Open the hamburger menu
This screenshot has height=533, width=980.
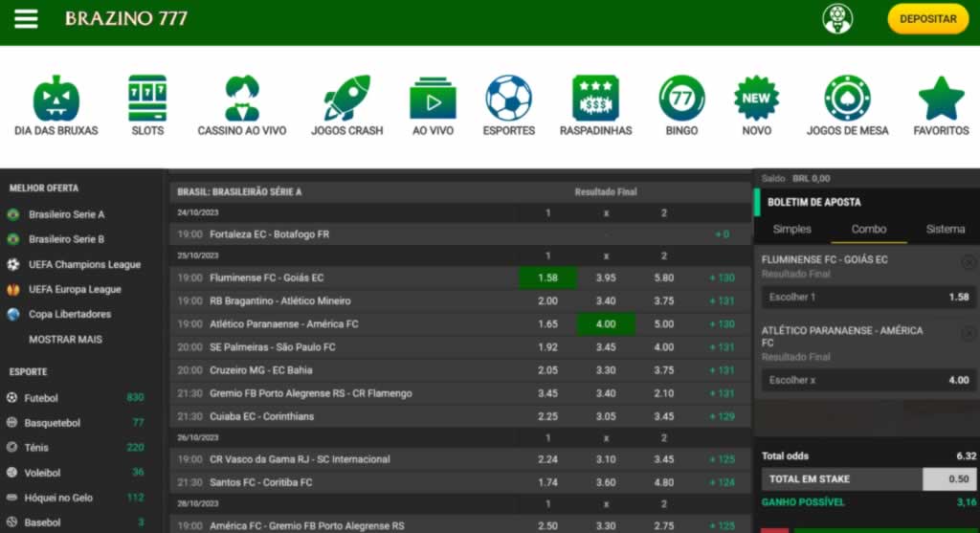point(26,19)
